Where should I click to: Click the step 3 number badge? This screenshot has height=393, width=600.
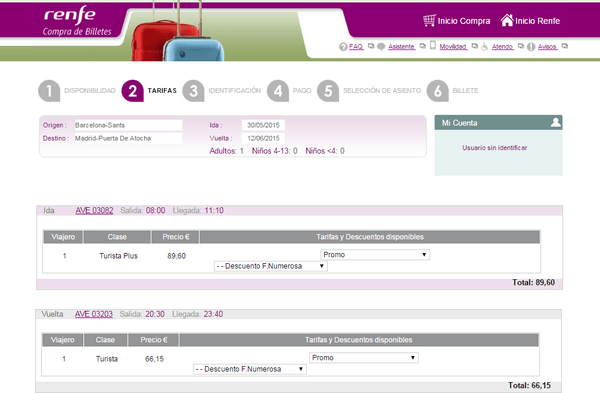[x=193, y=91]
